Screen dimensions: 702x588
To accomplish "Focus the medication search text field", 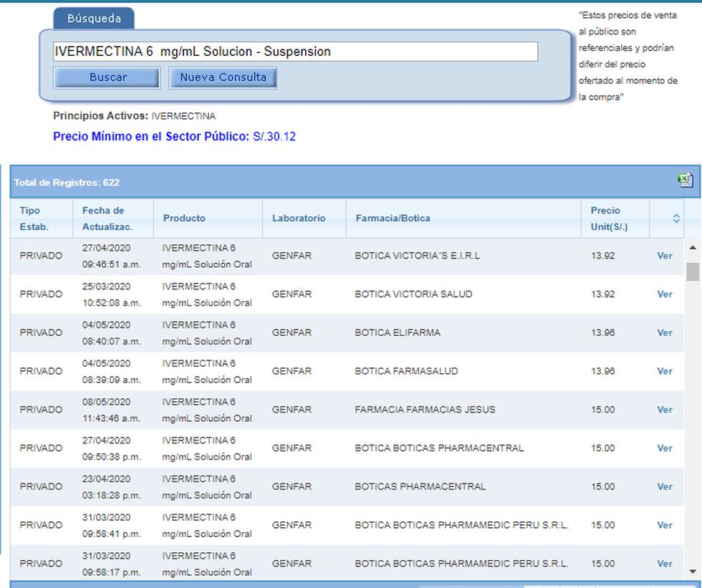I will 295,52.
